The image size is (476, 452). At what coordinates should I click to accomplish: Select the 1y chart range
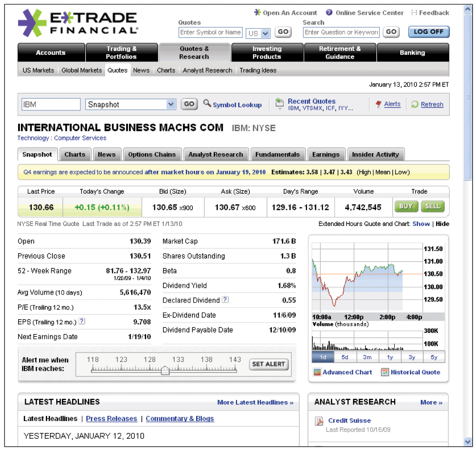click(390, 357)
